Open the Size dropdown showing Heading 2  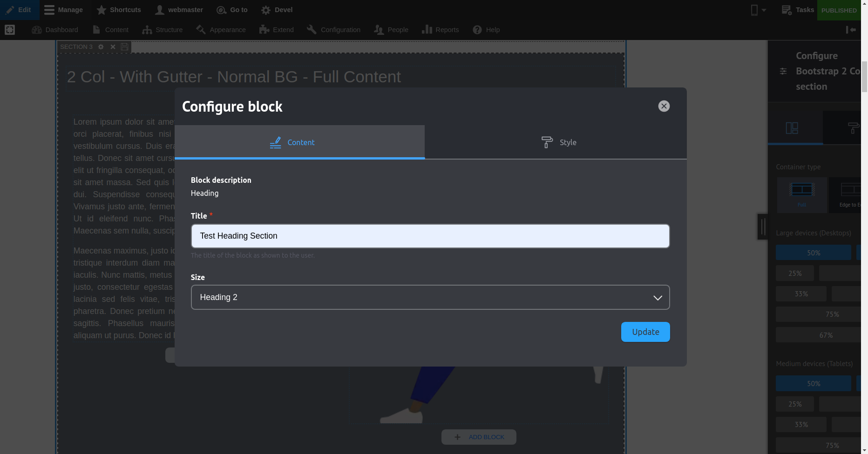tap(430, 297)
